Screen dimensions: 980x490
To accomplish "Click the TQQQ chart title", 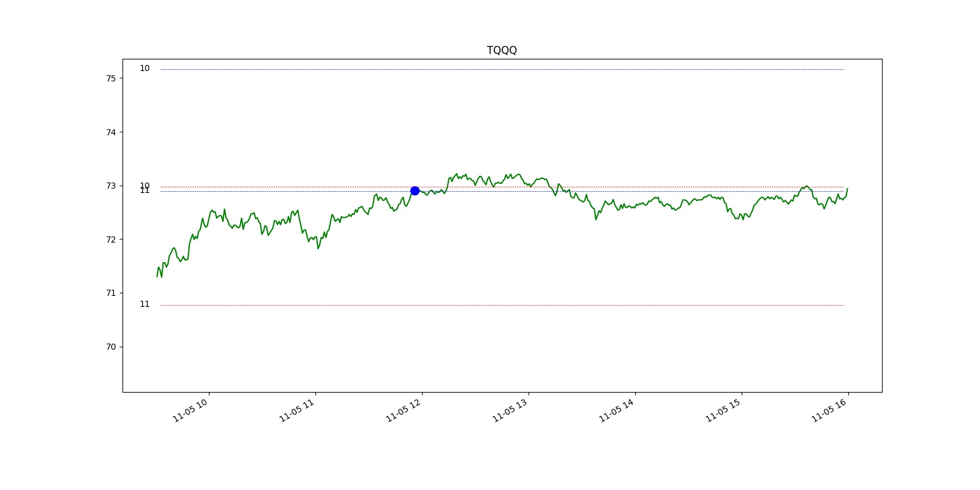I will 502,50.
